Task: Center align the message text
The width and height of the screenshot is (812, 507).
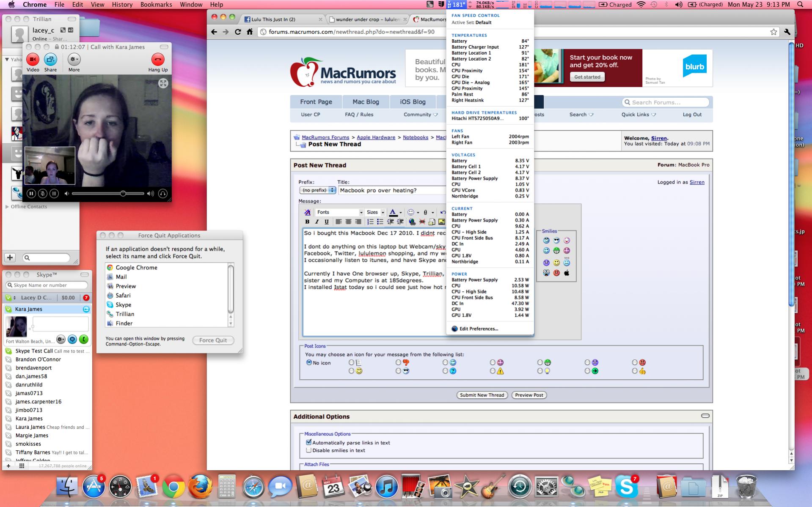Action: pyautogui.click(x=348, y=222)
